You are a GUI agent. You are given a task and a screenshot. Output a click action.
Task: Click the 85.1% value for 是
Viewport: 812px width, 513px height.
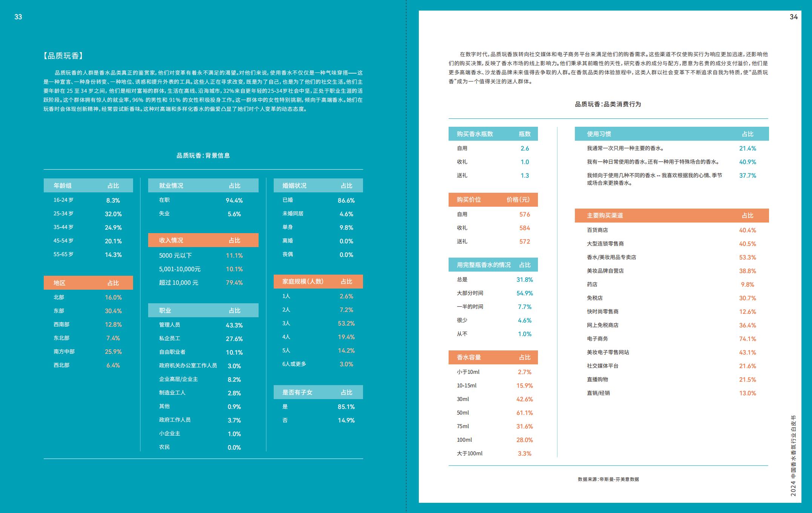pos(346,407)
